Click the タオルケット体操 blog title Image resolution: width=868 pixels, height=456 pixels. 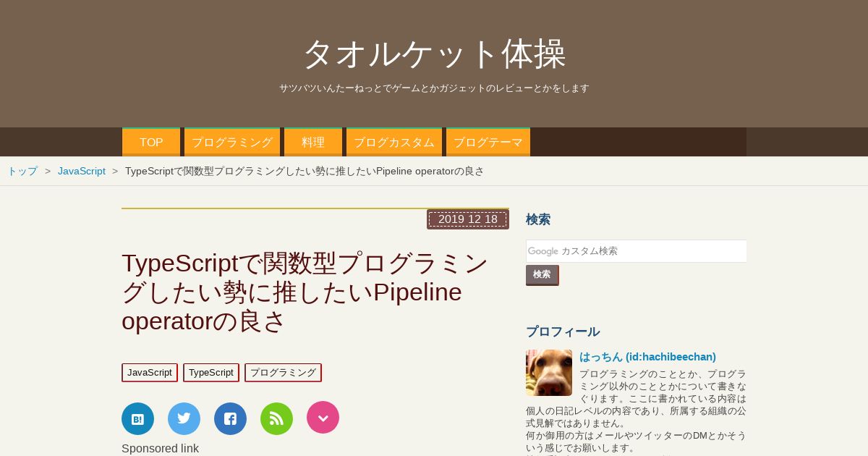pyautogui.click(x=434, y=54)
